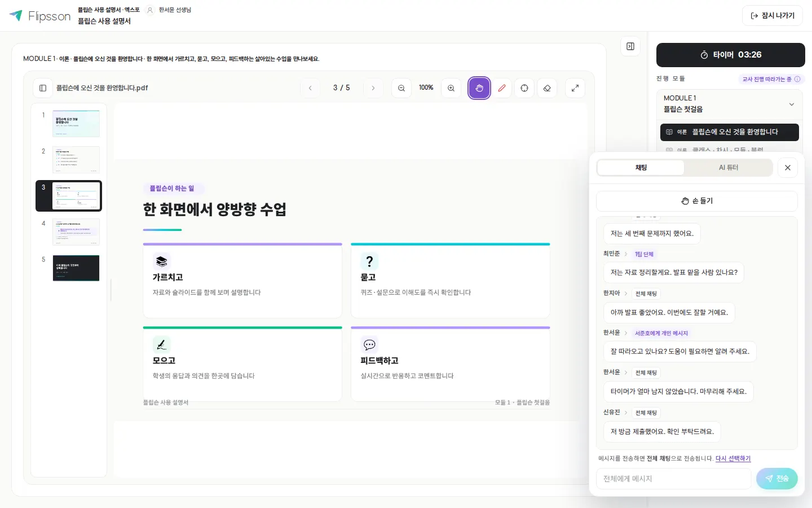Screen dimensions: 812x508
Task: Click the 손 들기 raise hand button
Action: coord(697,201)
